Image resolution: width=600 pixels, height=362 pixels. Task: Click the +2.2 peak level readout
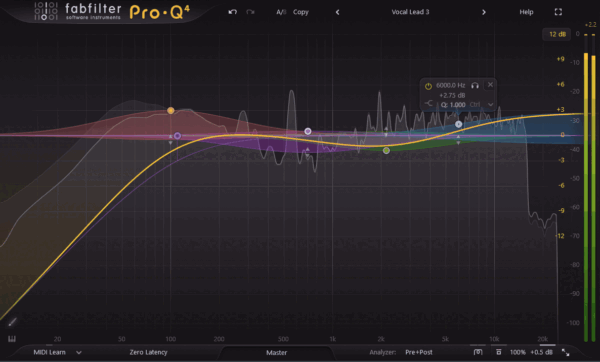click(x=590, y=24)
